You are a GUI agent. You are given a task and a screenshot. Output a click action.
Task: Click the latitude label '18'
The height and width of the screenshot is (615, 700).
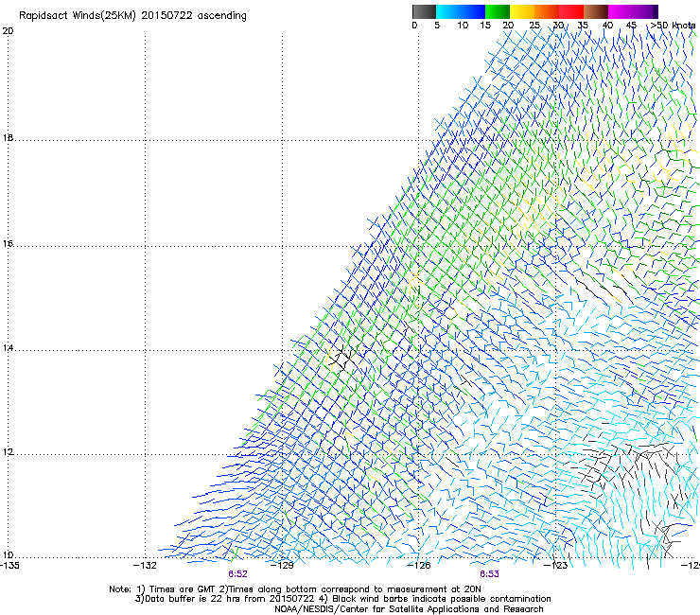[8, 138]
